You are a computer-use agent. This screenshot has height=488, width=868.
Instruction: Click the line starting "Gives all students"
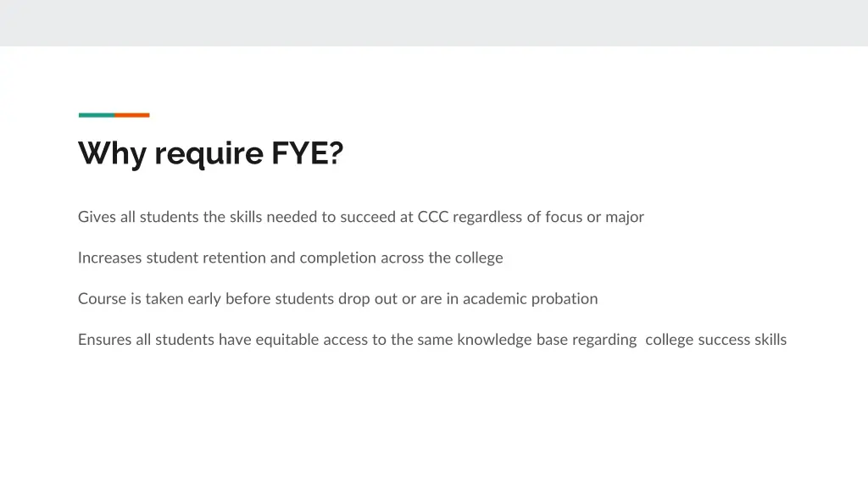(360, 217)
